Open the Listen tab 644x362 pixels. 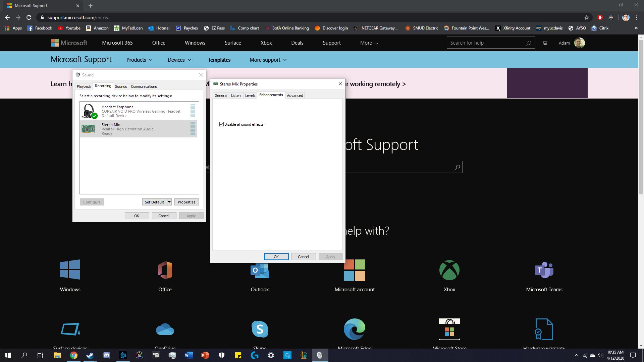[x=236, y=96]
